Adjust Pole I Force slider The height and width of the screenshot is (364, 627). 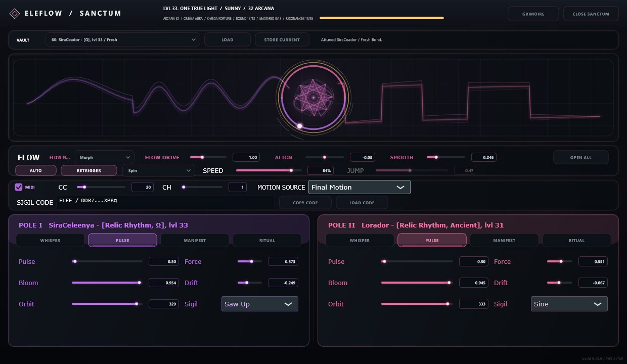click(x=250, y=261)
